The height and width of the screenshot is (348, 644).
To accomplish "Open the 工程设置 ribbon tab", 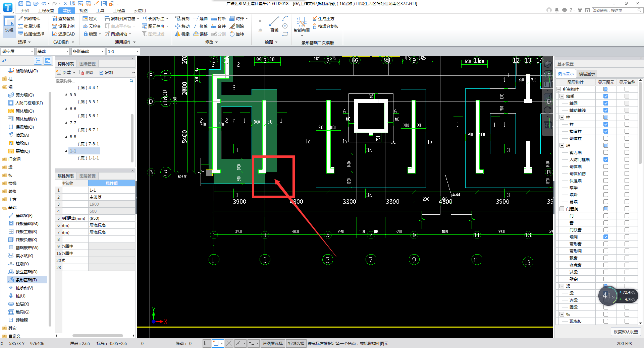I will point(46,10).
